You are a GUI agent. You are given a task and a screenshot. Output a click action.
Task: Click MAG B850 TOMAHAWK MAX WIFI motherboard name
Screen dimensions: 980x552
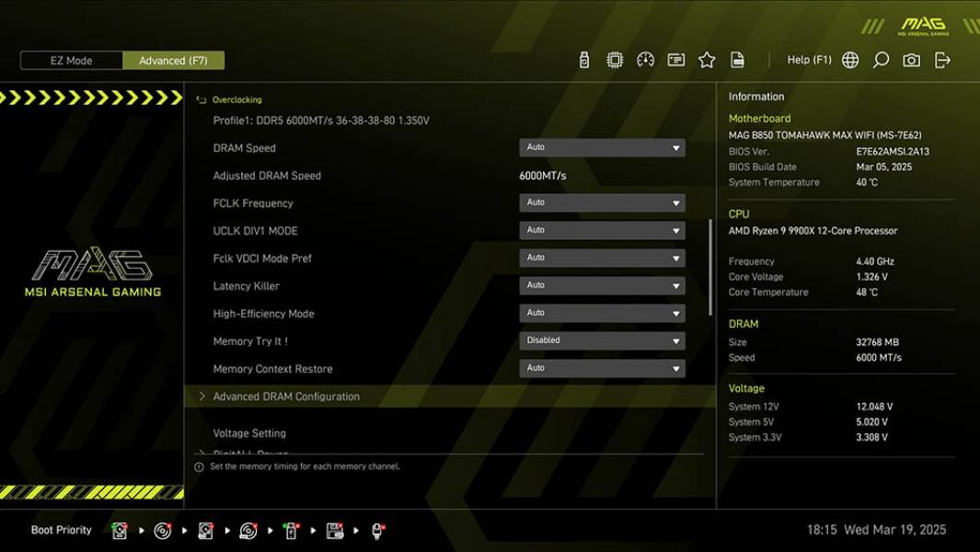pos(824,135)
